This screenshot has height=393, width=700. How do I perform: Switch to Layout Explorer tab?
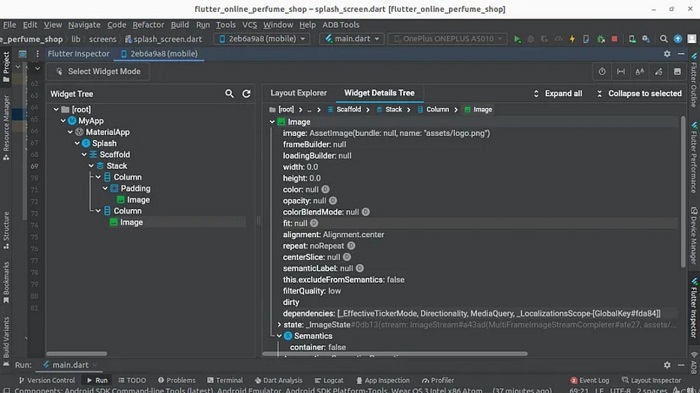299,93
